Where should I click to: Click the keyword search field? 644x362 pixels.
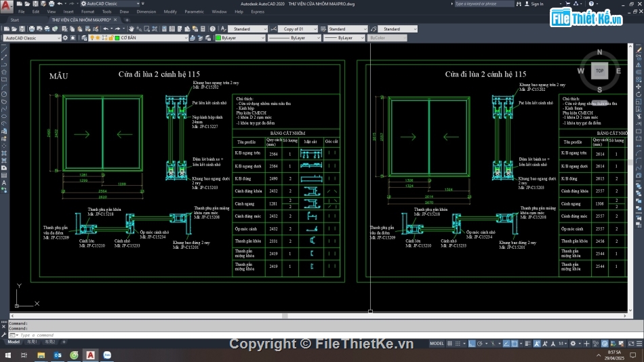click(x=484, y=3)
